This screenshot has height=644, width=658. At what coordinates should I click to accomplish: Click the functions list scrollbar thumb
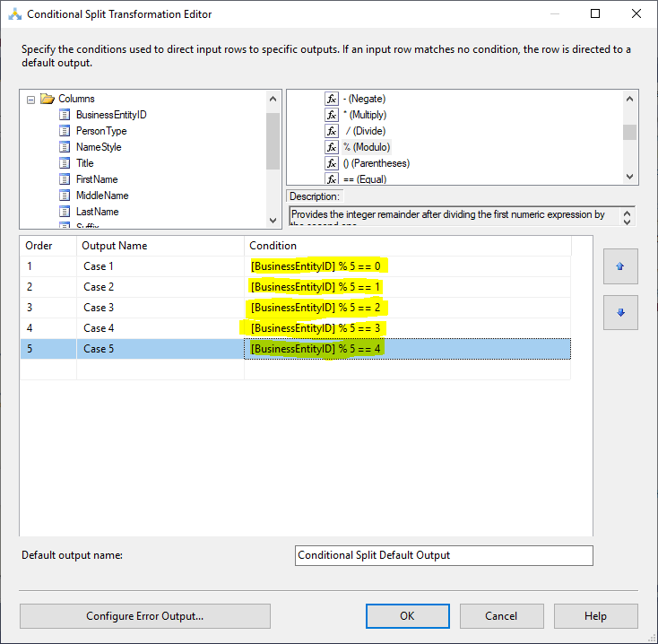(x=629, y=132)
